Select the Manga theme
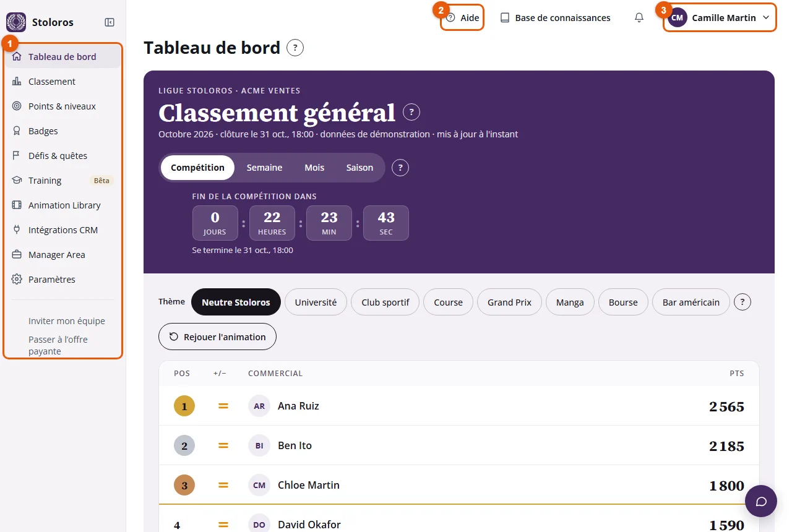Viewport: 792px width, 532px height. pyautogui.click(x=570, y=302)
